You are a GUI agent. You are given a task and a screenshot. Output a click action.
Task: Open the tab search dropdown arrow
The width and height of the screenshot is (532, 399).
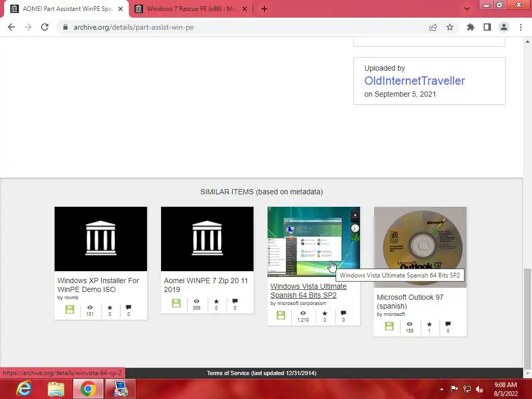tap(467, 9)
